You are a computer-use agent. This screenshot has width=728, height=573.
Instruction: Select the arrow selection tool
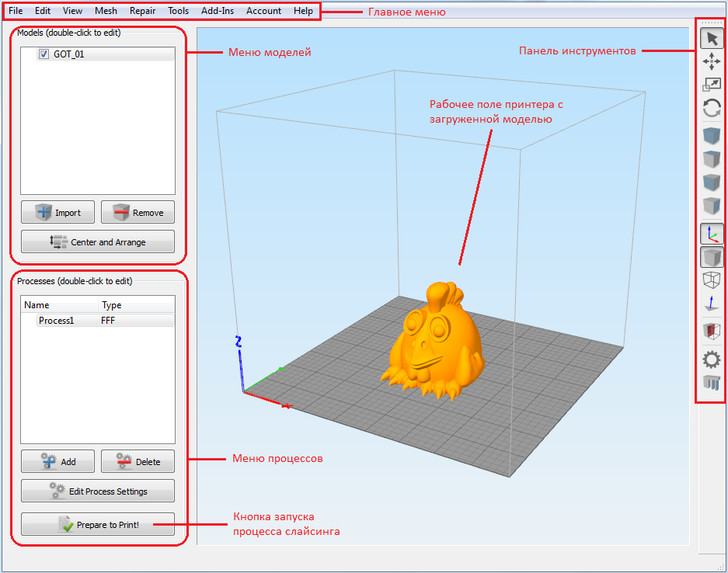712,39
